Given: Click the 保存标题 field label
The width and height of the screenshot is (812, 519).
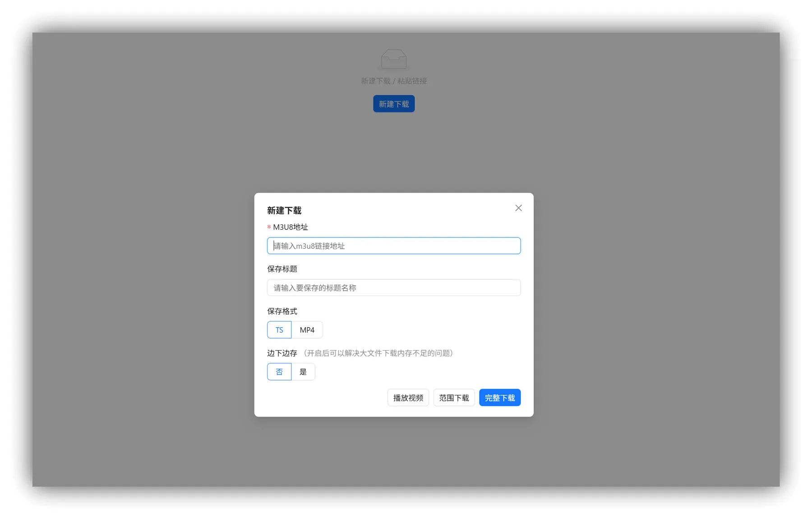Looking at the screenshot, I should click(x=282, y=269).
